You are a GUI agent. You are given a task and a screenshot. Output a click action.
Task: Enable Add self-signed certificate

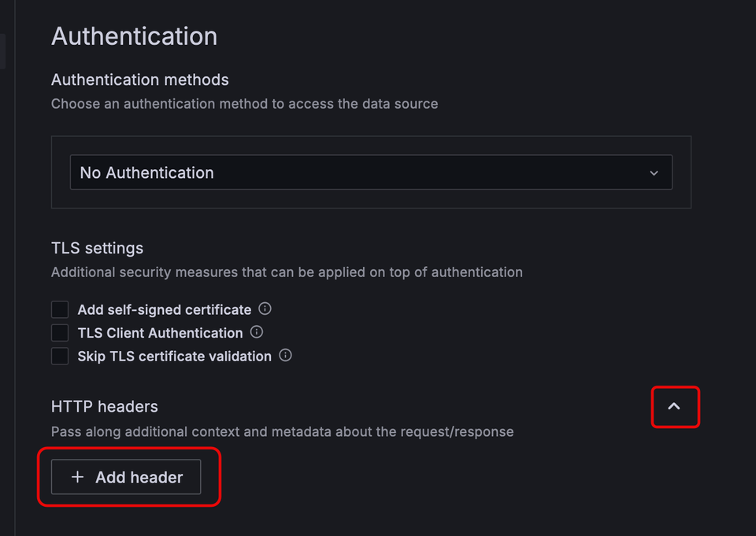coord(60,309)
